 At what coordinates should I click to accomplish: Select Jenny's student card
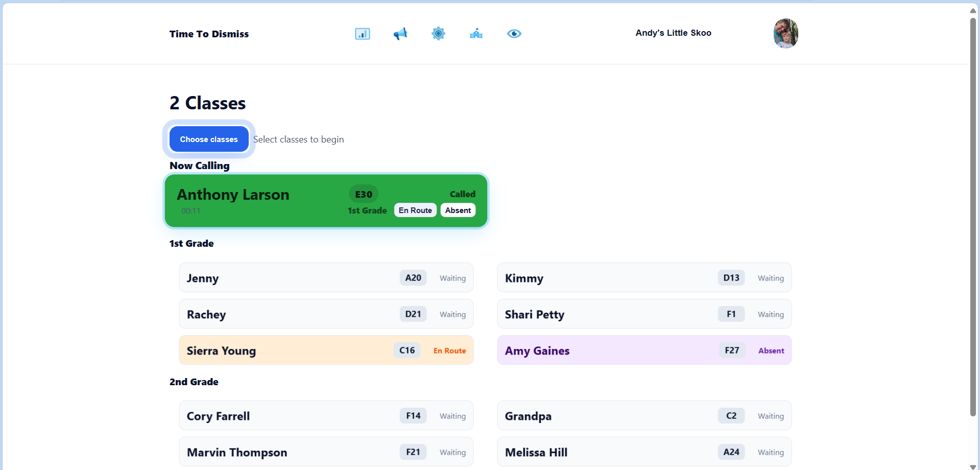click(x=326, y=278)
